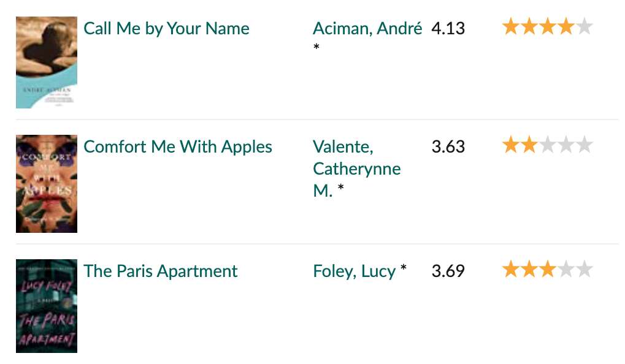Screen dimensions: 625x364
Task: Set Call Me by Your Name to one star
Action: 510,27
